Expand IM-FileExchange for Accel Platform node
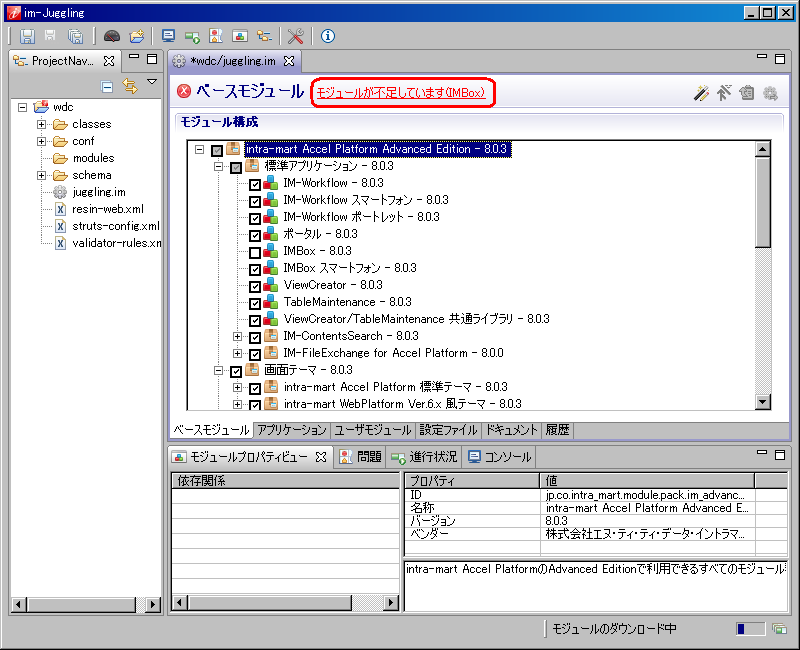The height and width of the screenshot is (650, 800). click(x=237, y=353)
